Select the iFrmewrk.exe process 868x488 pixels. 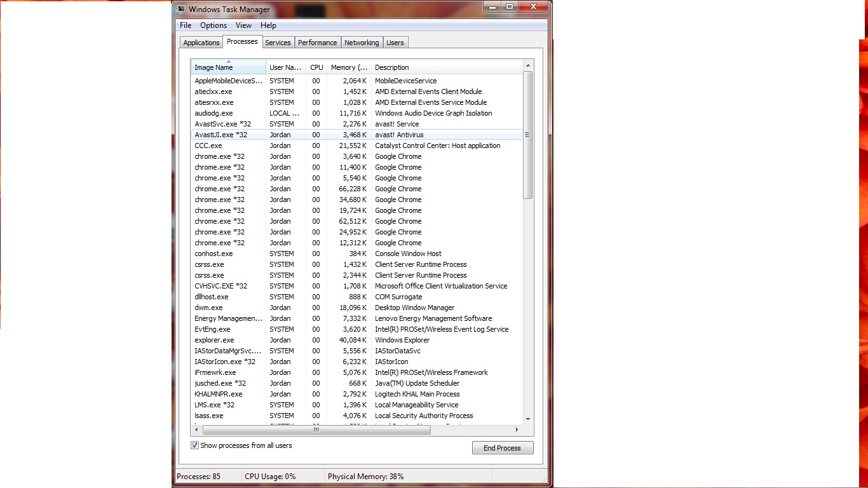357,372
